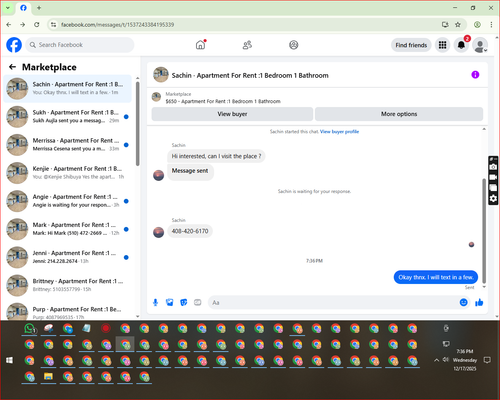Open the tab search dropdown arrow

click(8, 8)
